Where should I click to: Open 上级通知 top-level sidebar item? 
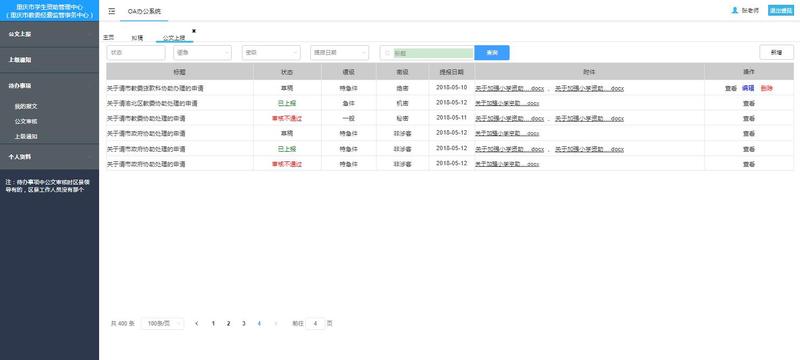pos(49,60)
